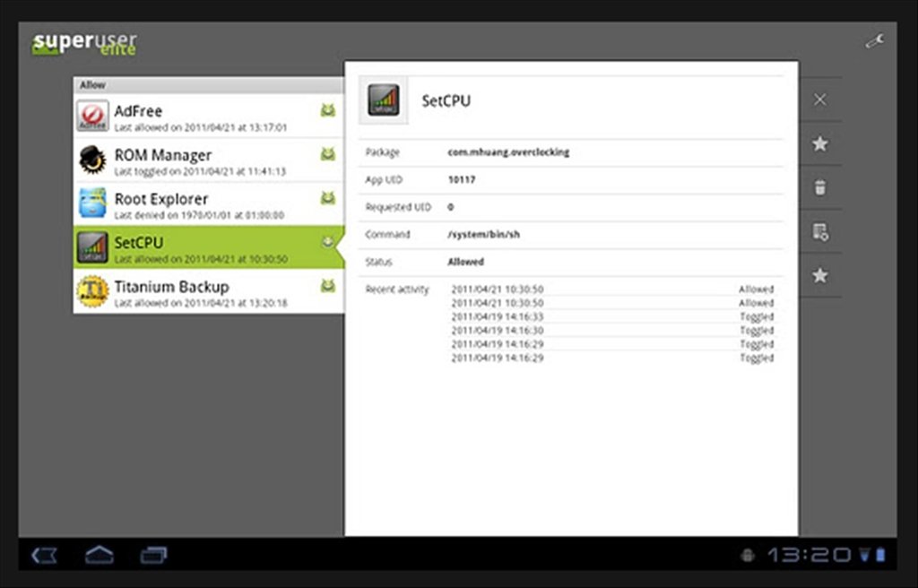The image size is (918, 588).
Task: Click the large SetCPU icon in details panel
Action: [384, 100]
